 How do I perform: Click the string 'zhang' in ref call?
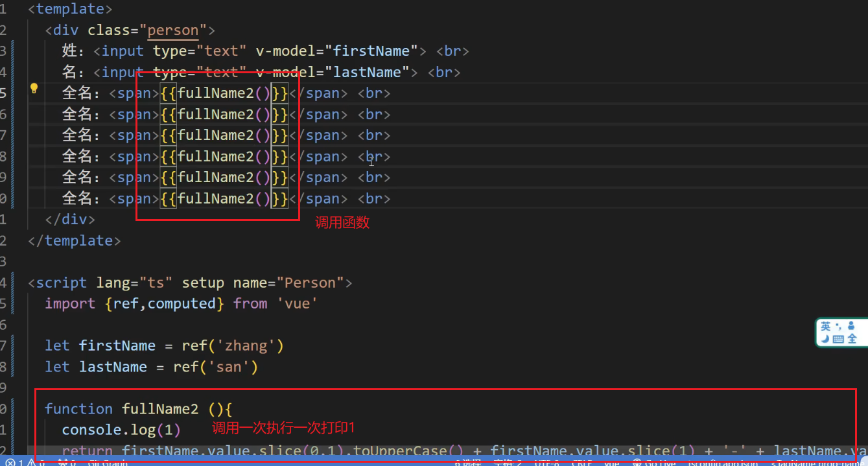click(x=245, y=346)
